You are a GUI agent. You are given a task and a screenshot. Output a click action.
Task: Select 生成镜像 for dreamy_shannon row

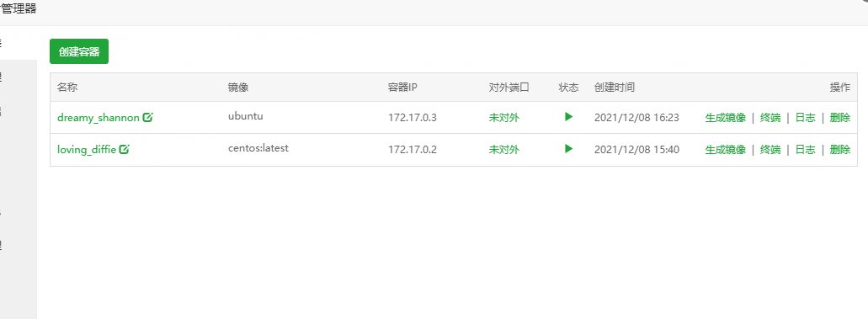click(x=725, y=118)
